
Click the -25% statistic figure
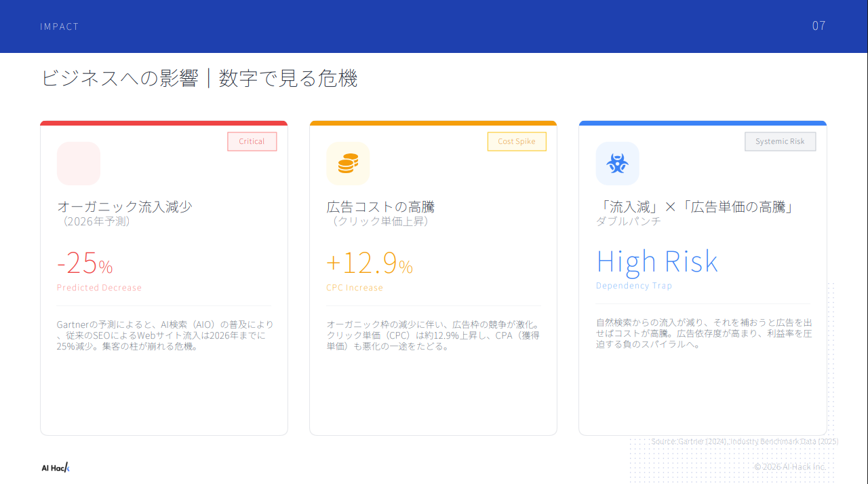click(x=83, y=263)
